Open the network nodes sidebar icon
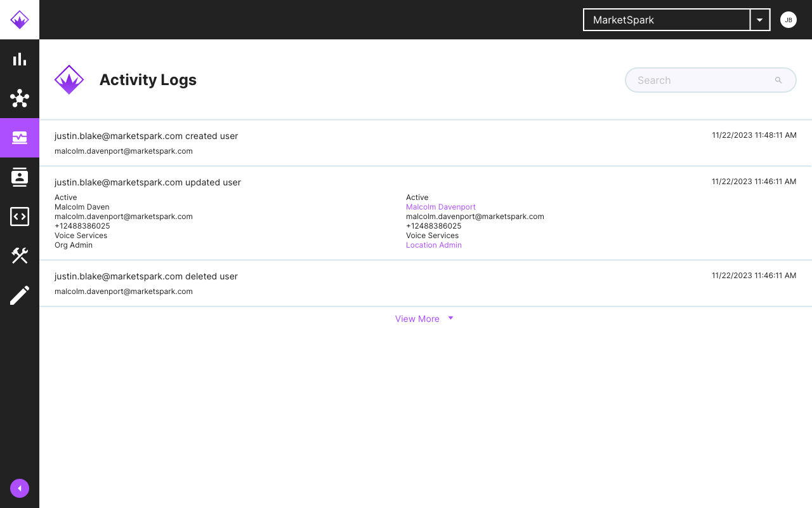The height and width of the screenshot is (508, 812). 20,98
